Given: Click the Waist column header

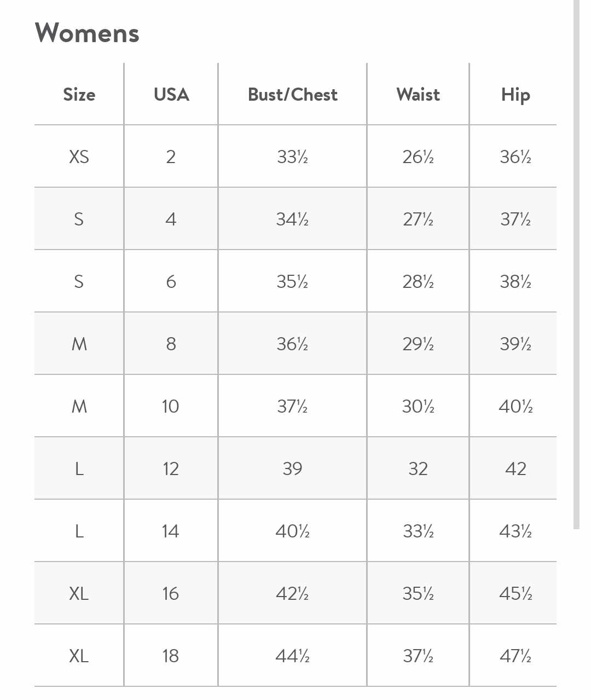Looking at the screenshot, I should point(418,94).
